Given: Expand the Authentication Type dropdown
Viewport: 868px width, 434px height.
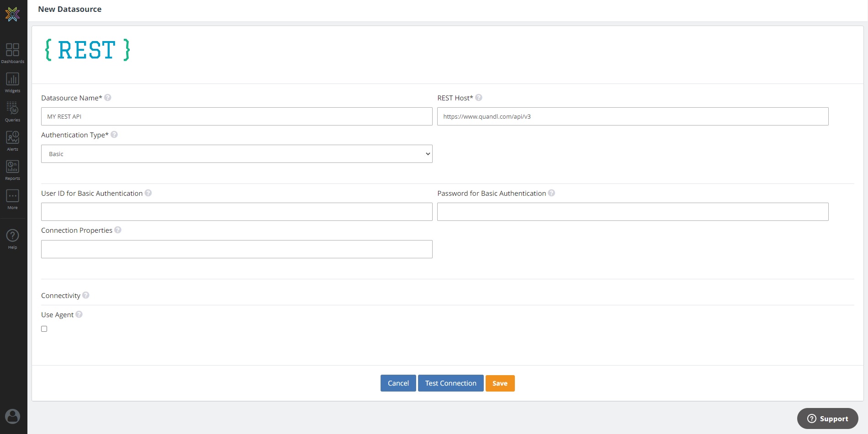Looking at the screenshot, I should pos(237,154).
